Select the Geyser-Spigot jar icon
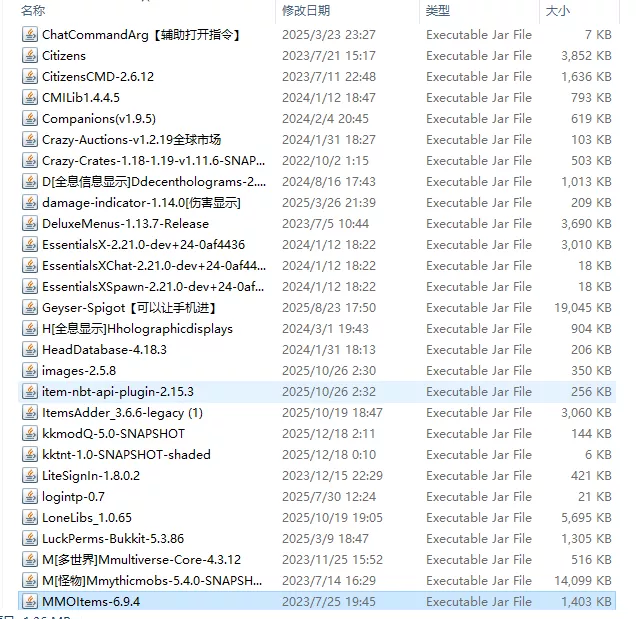The height and width of the screenshot is (619, 641). tap(30, 308)
